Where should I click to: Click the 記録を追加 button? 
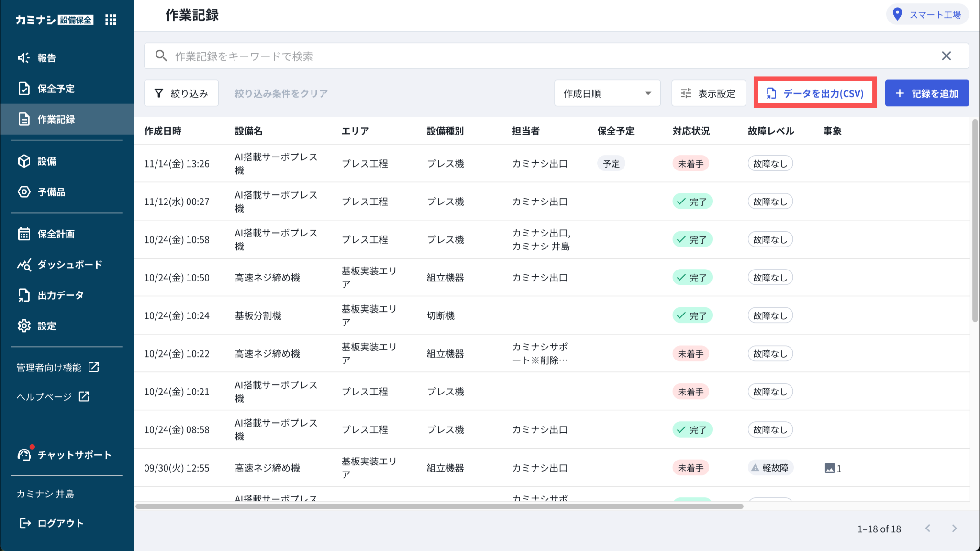pos(926,93)
